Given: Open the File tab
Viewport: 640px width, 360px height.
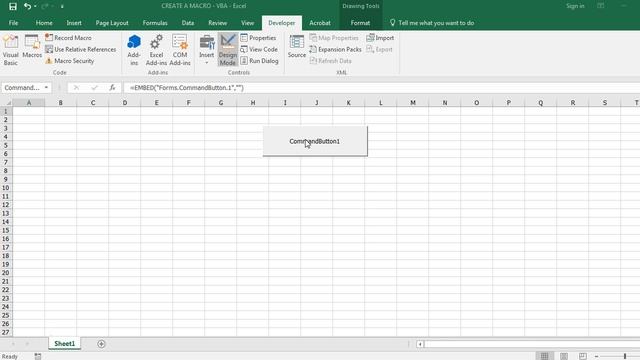Looking at the screenshot, I should tap(13, 23).
